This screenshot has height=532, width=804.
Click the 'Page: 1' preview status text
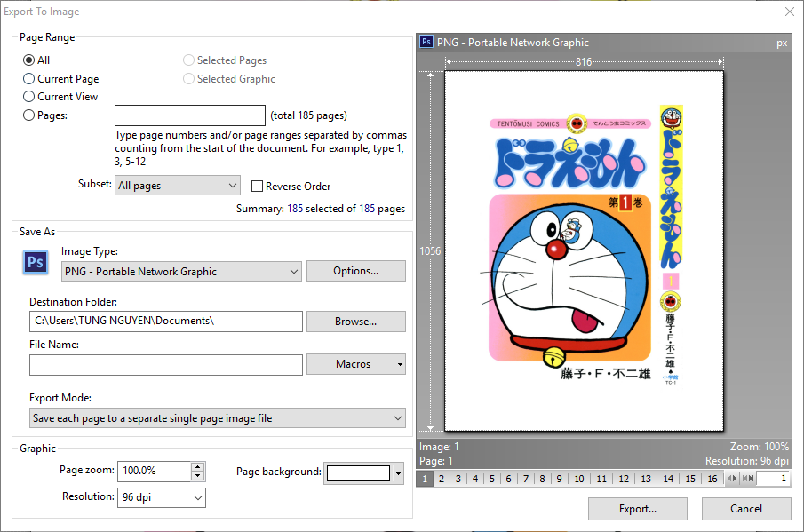coord(436,461)
